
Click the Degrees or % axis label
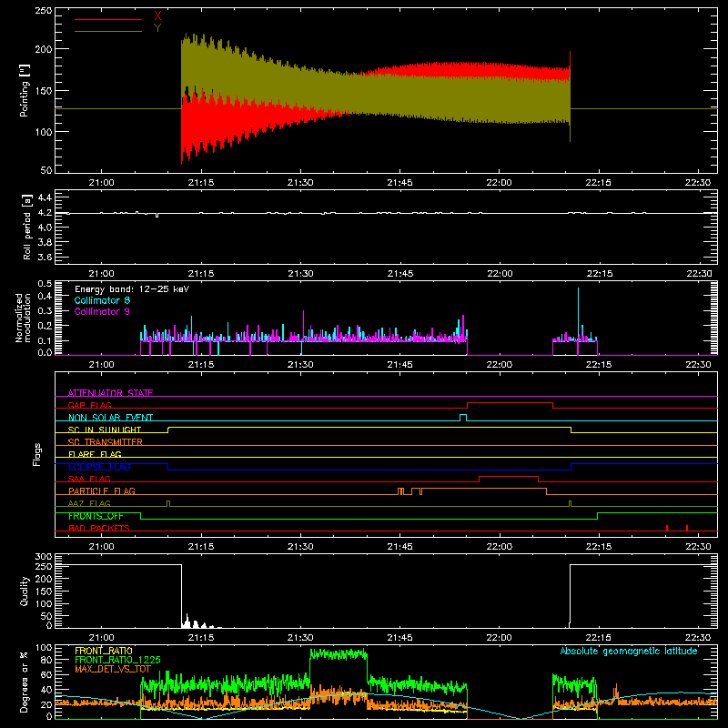25,682
